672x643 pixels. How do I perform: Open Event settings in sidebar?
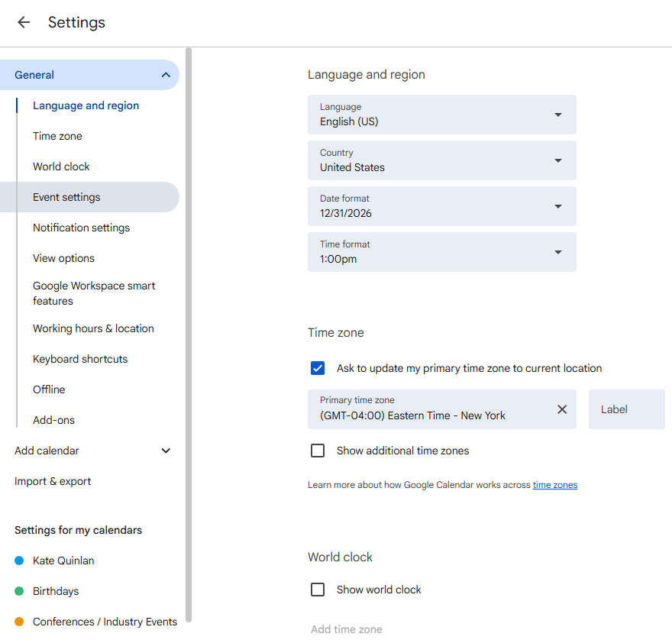[89, 197]
